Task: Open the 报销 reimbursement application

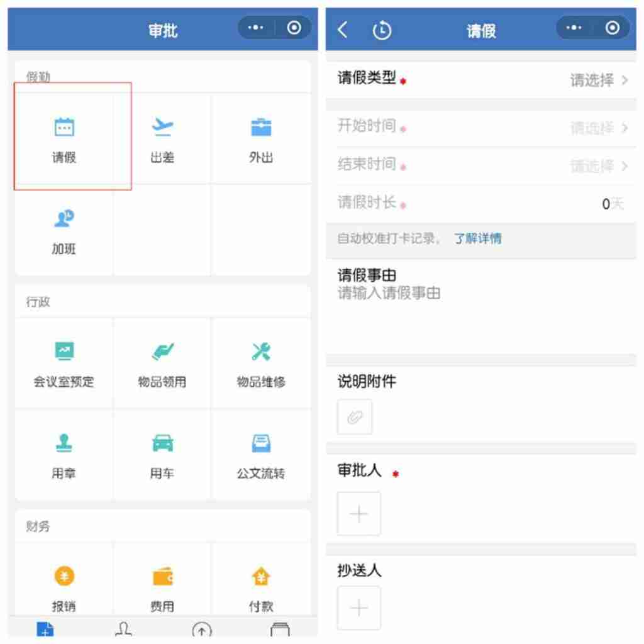Action: coord(64,588)
